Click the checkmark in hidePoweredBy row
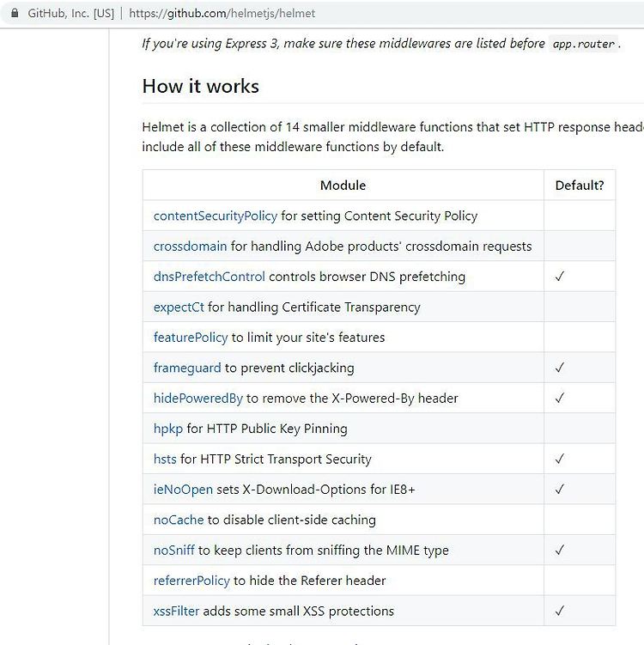644x645 pixels. (560, 399)
